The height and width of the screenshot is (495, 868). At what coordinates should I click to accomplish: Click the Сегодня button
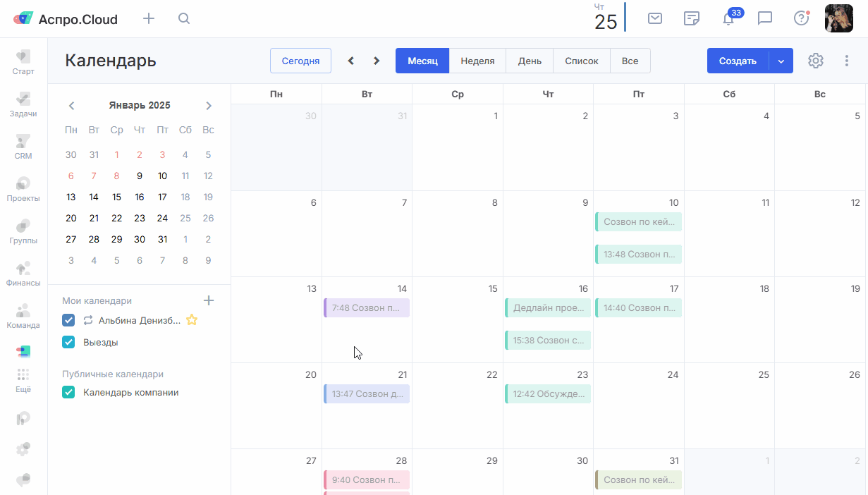click(x=300, y=61)
